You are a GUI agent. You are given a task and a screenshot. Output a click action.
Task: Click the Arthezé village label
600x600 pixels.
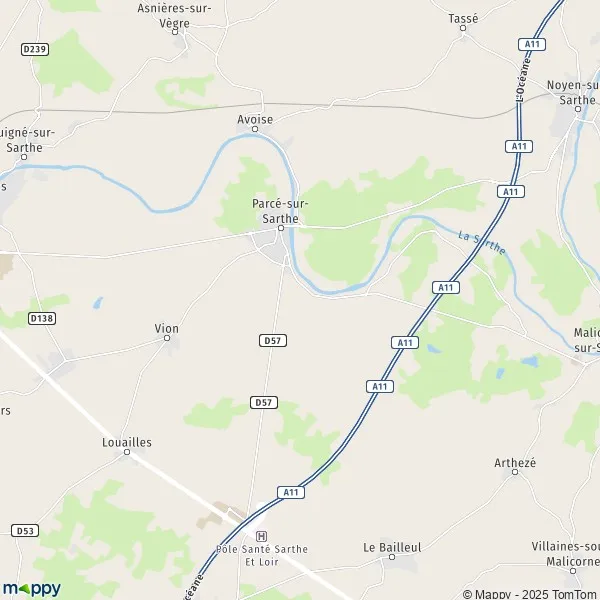pos(515,463)
